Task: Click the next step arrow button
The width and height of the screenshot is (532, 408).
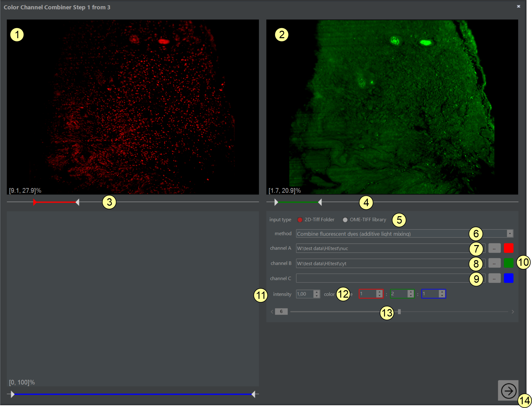Action: click(508, 391)
